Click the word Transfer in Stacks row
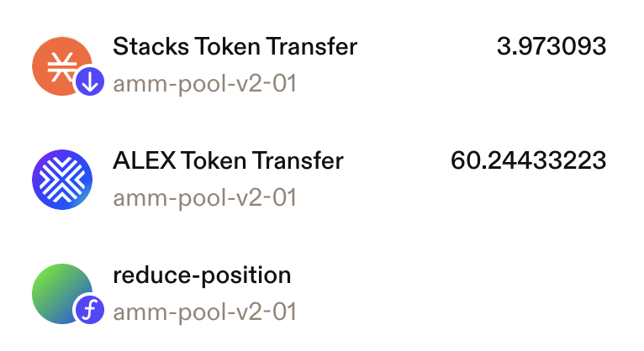This screenshot has width=644, height=351. click(x=312, y=46)
